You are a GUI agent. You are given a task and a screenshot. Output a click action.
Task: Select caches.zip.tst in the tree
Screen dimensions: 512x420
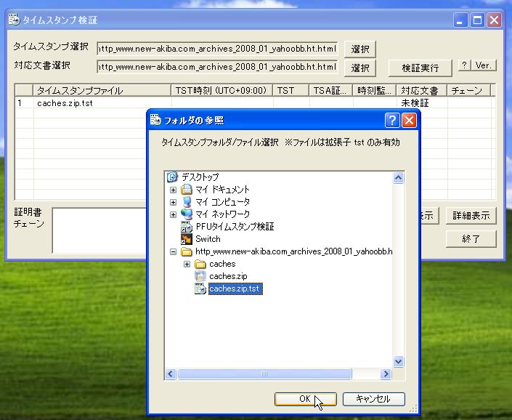tap(235, 288)
